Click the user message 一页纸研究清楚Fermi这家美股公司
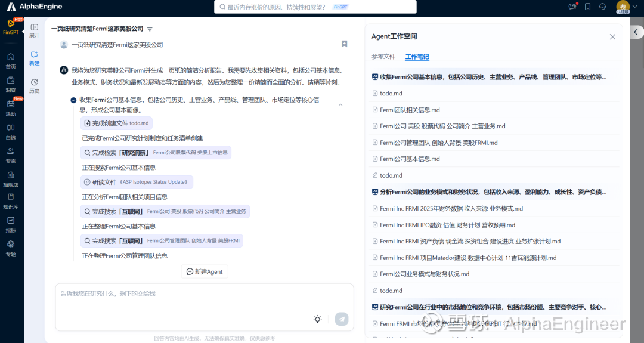This screenshot has width=644, height=343. 117,45
